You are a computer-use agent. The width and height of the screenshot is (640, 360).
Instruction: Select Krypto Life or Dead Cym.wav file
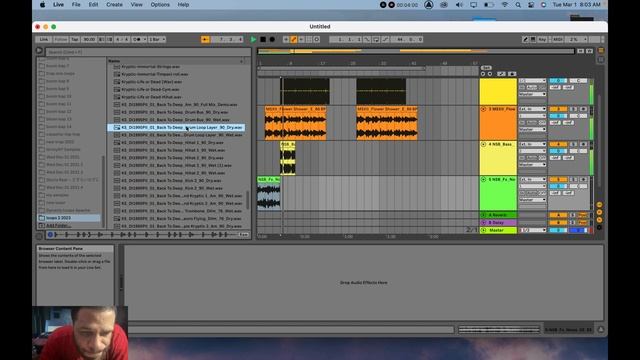click(x=176, y=89)
